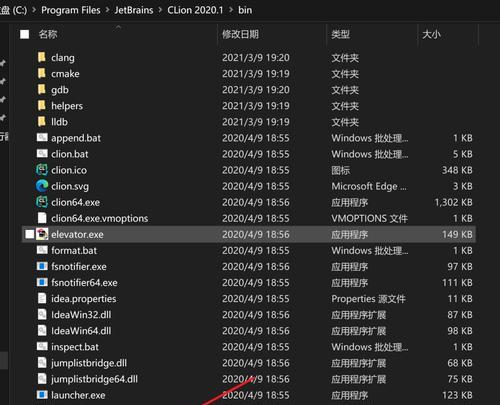Sort files by the 名称 column header
Image resolution: width=500 pixels, height=405 pixels.
48,34
